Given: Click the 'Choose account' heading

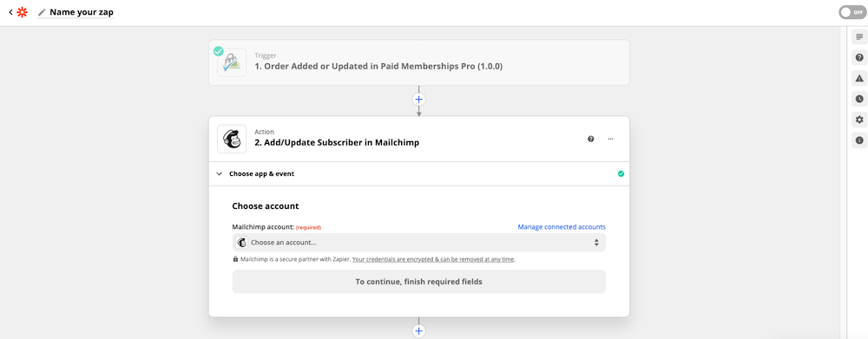Looking at the screenshot, I should [265, 206].
